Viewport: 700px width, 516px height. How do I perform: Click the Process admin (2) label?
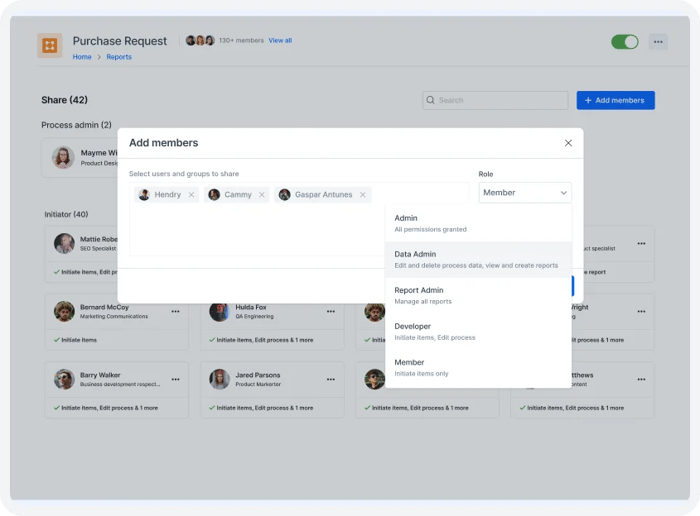(x=76, y=125)
